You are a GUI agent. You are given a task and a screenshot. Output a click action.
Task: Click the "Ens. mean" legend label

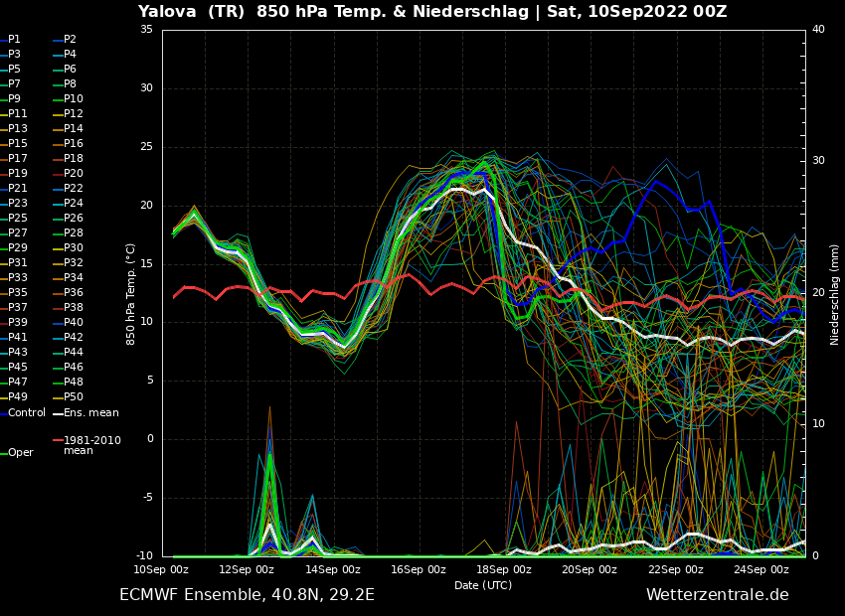(91, 413)
